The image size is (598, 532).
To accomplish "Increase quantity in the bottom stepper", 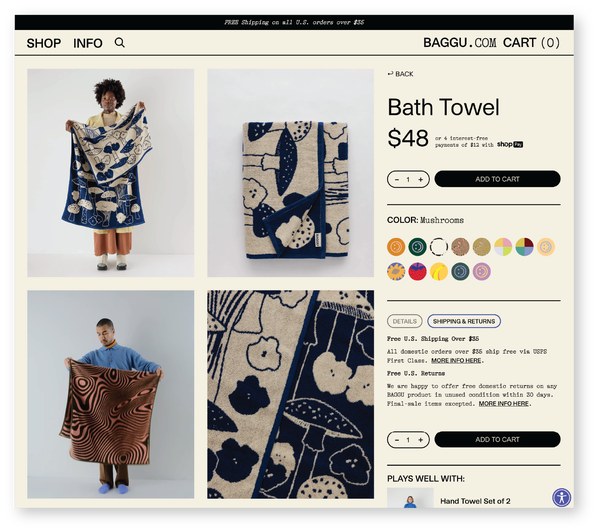I will coord(421,440).
